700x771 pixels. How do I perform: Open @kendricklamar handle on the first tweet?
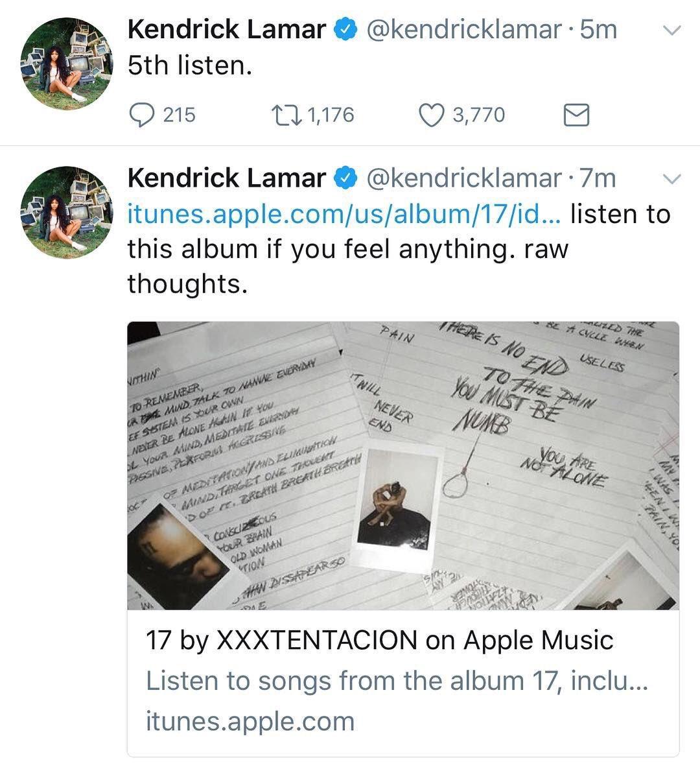(464, 30)
